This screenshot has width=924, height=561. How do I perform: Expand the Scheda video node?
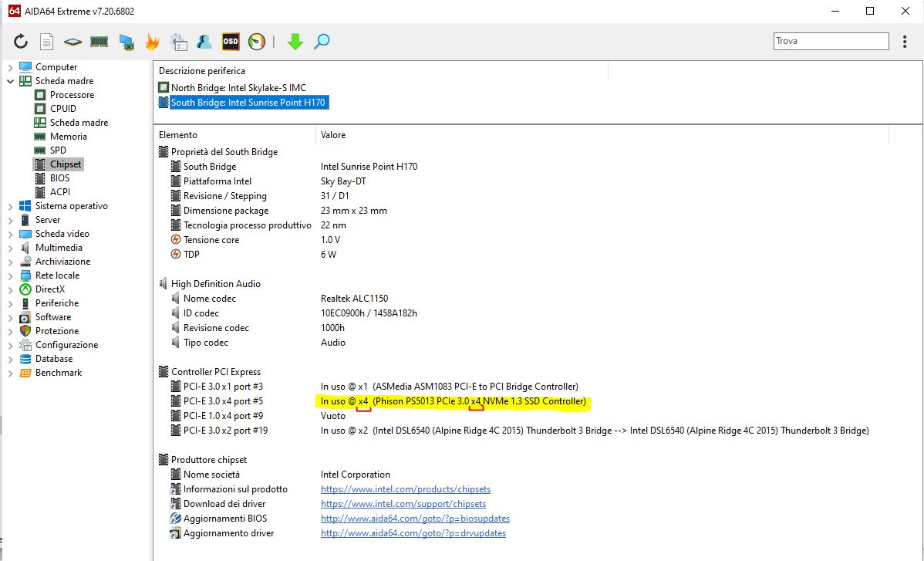10,235
